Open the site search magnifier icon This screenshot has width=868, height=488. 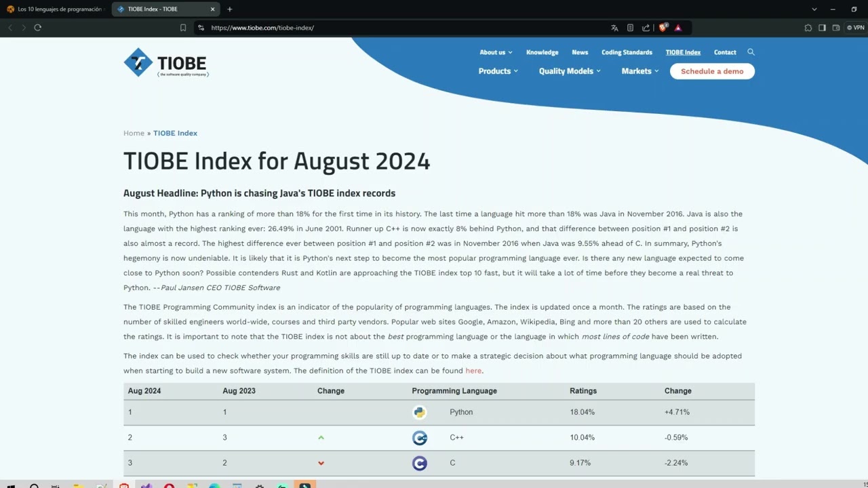point(751,52)
